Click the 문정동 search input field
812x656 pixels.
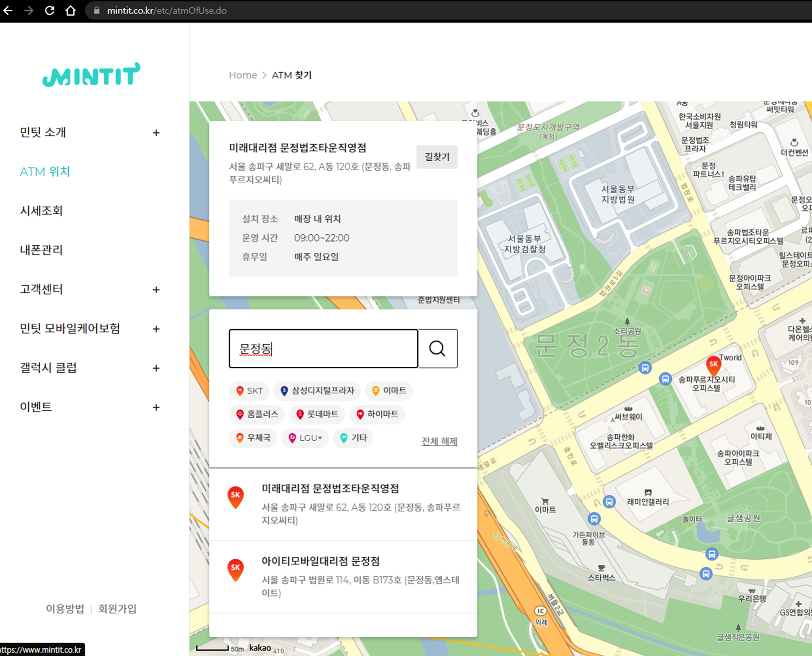click(323, 348)
